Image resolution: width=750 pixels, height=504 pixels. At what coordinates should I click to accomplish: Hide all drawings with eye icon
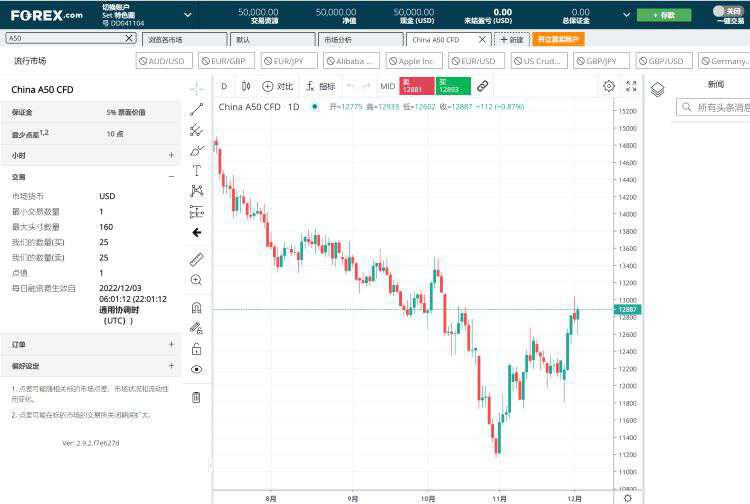(x=196, y=369)
